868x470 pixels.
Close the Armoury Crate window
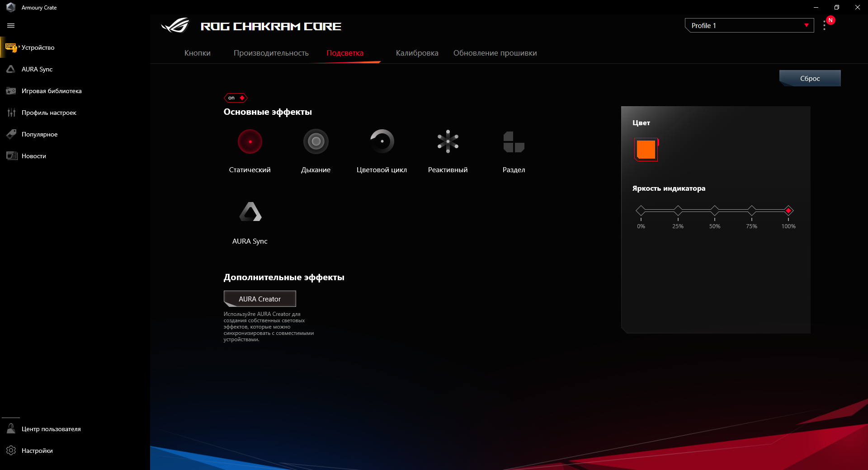click(858, 7)
